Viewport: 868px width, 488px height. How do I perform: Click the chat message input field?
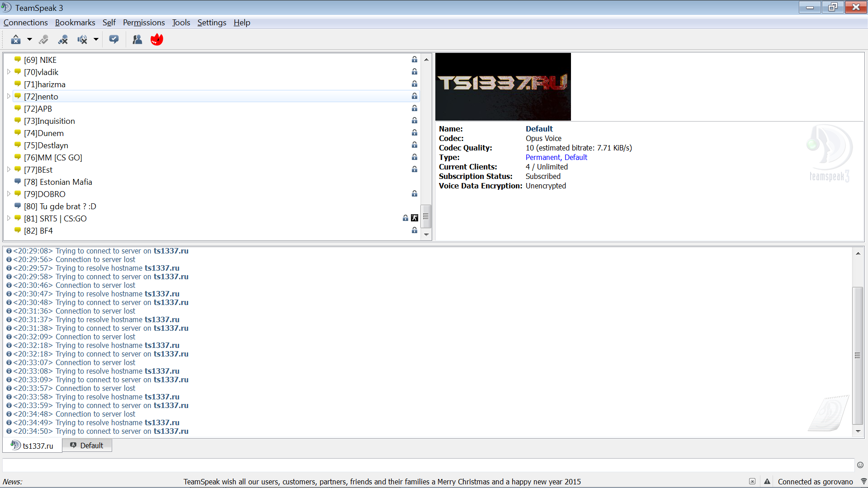[428, 465]
